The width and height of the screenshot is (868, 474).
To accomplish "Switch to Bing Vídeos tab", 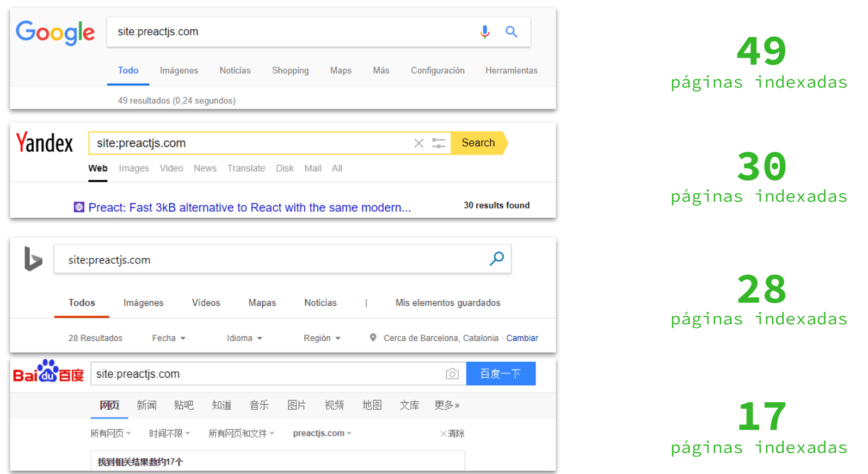I will pyautogui.click(x=206, y=303).
